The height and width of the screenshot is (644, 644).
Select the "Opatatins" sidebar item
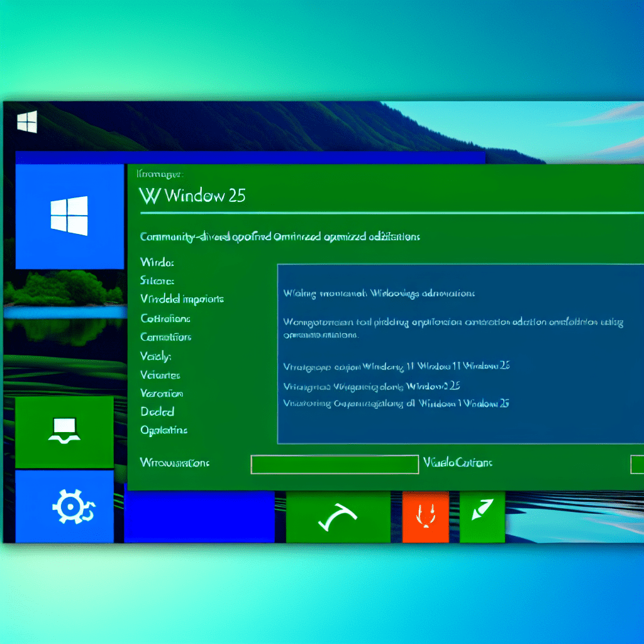click(x=164, y=431)
